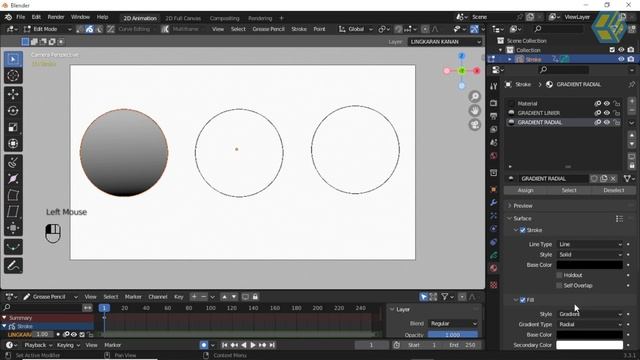This screenshot has height=360, width=640.
Task: Enable the Holdout checkbox
Action: click(560, 275)
